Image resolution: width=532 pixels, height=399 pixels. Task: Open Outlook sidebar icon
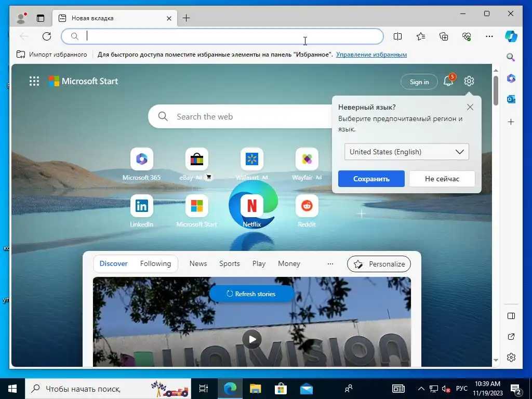coord(511,99)
